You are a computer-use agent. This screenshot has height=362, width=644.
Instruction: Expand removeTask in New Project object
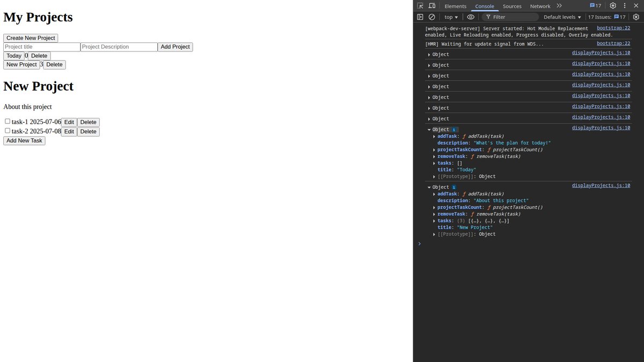[x=435, y=214]
